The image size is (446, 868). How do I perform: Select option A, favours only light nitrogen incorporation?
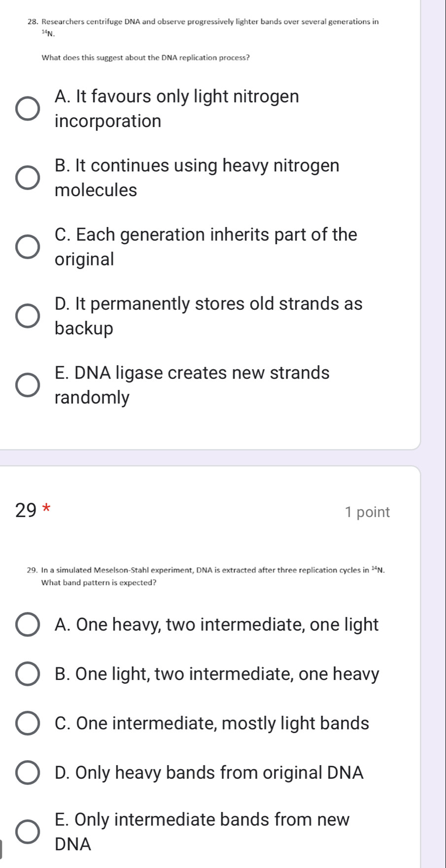[28, 109]
